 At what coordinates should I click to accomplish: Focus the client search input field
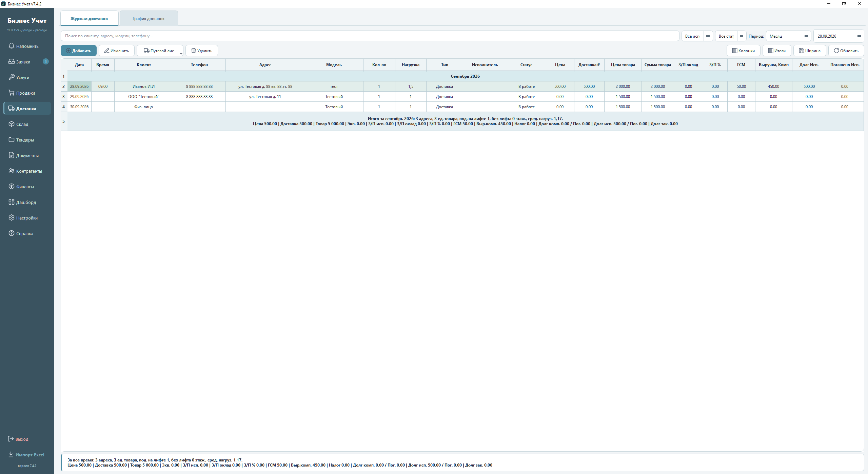pyautogui.click(x=370, y=36)
